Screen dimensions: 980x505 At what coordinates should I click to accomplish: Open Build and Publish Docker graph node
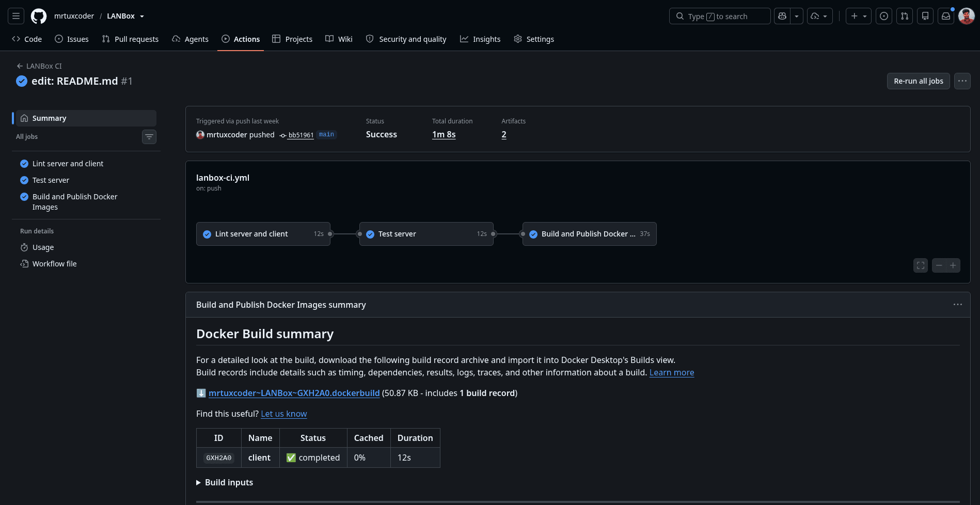click(590, 234)
